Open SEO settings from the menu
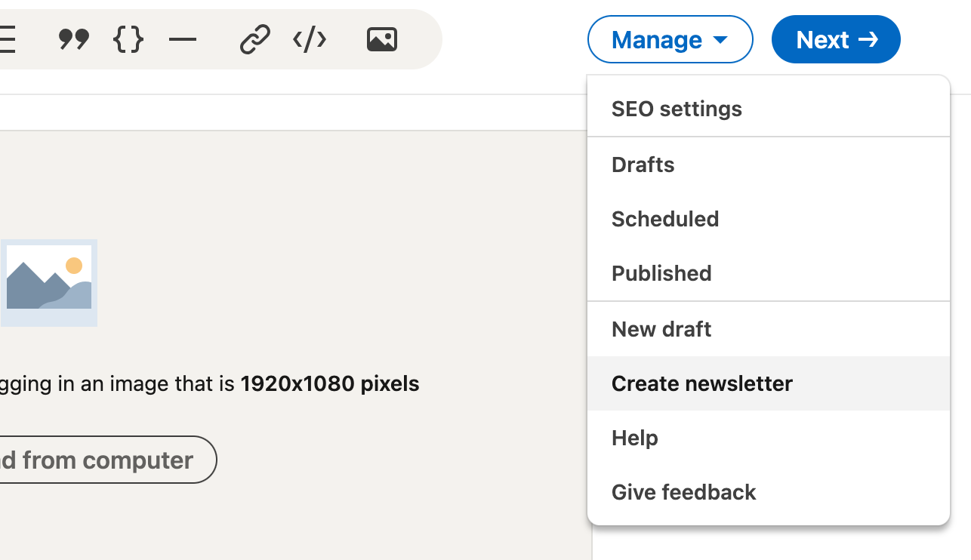 (677, 109)
